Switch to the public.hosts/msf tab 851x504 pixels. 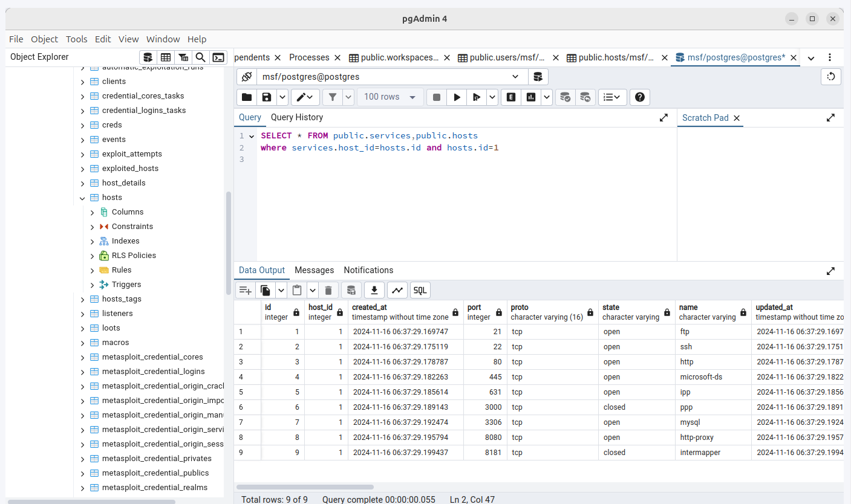(x=611, y=58)
